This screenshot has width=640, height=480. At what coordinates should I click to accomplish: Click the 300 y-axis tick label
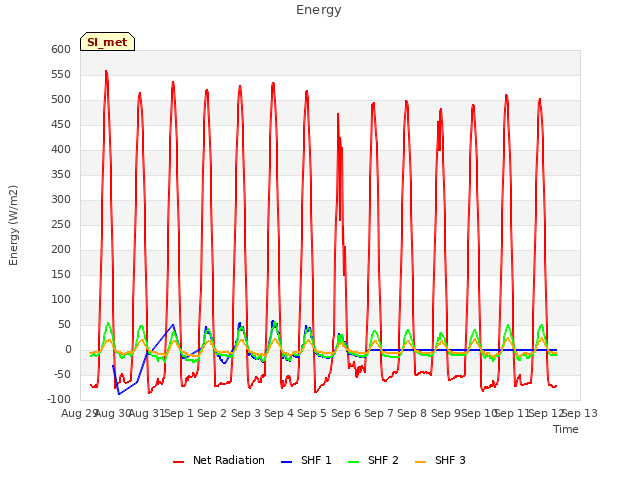click(x=61, y=200)
